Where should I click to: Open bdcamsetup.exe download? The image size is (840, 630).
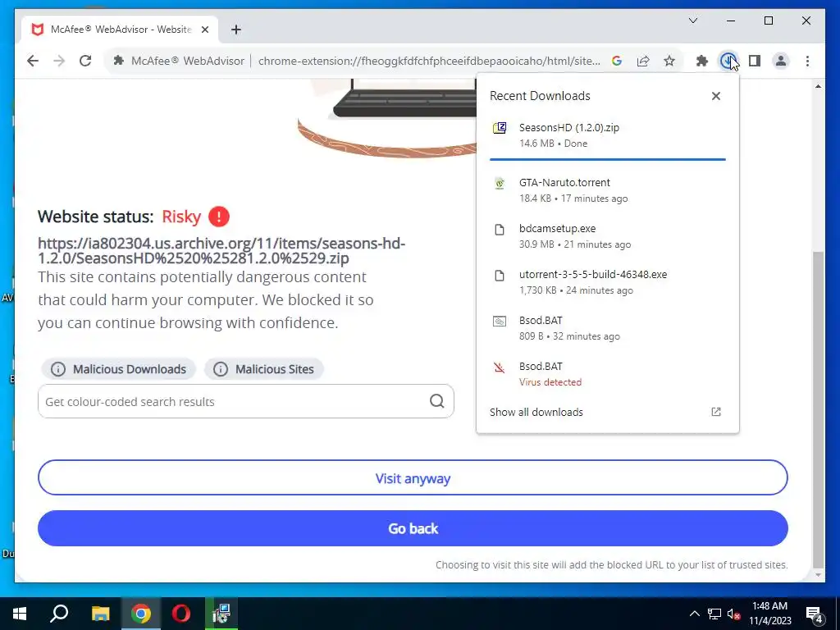[x=608, y=236]
